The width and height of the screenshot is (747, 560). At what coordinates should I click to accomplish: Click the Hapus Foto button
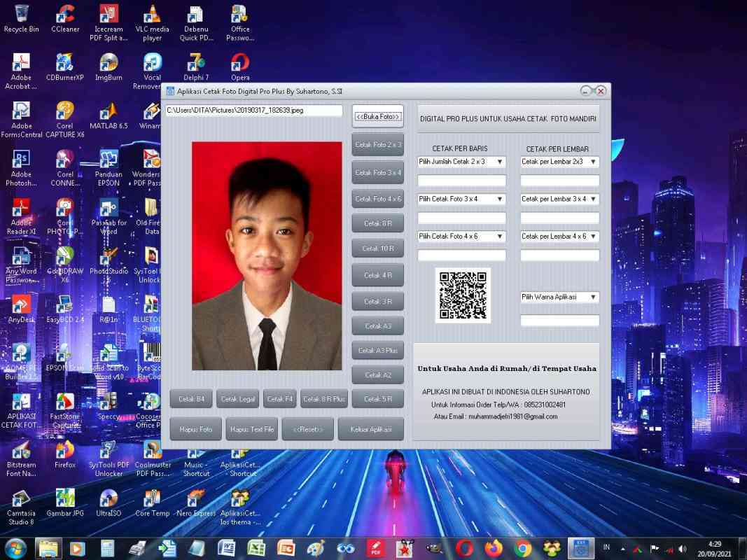(x=195, y=428)
